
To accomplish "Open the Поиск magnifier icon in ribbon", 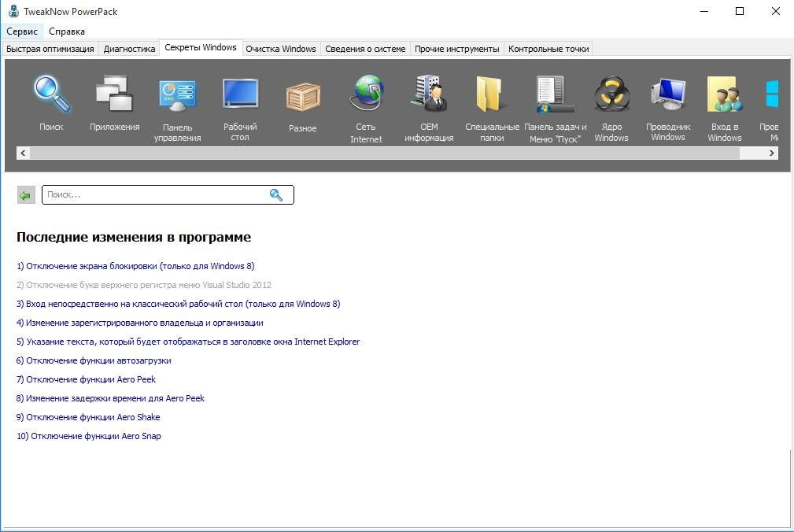I will click(x=52, y=94).
